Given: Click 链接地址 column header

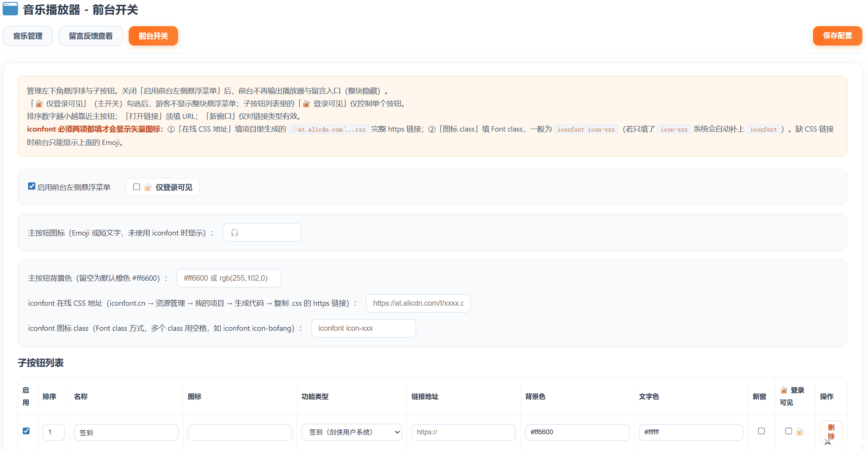Looking at the screenshot, I should pos(425,397).
